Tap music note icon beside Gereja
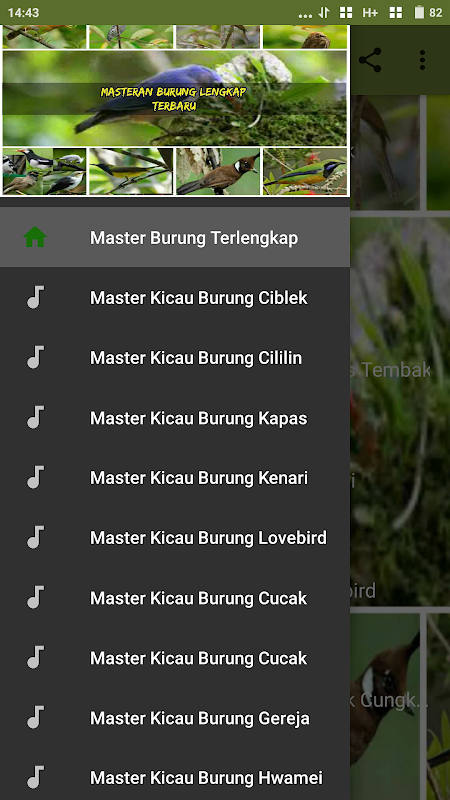 35,717
